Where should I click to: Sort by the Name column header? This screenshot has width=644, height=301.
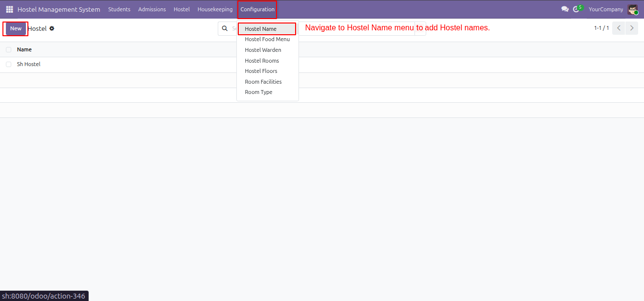[x=24, y=49]
